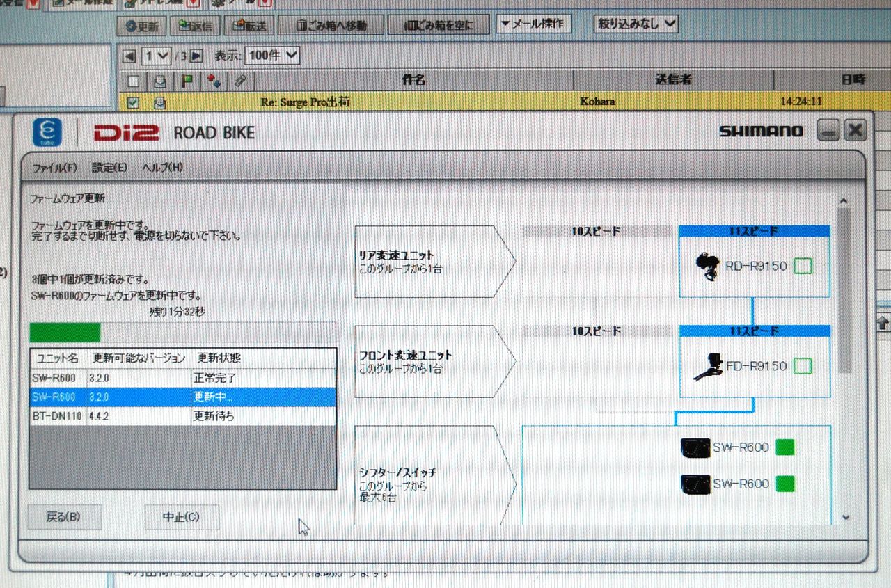Click the print icon in the Kohara mail row
Viewport: 891px width, 588px height.
tap(159, 103)
